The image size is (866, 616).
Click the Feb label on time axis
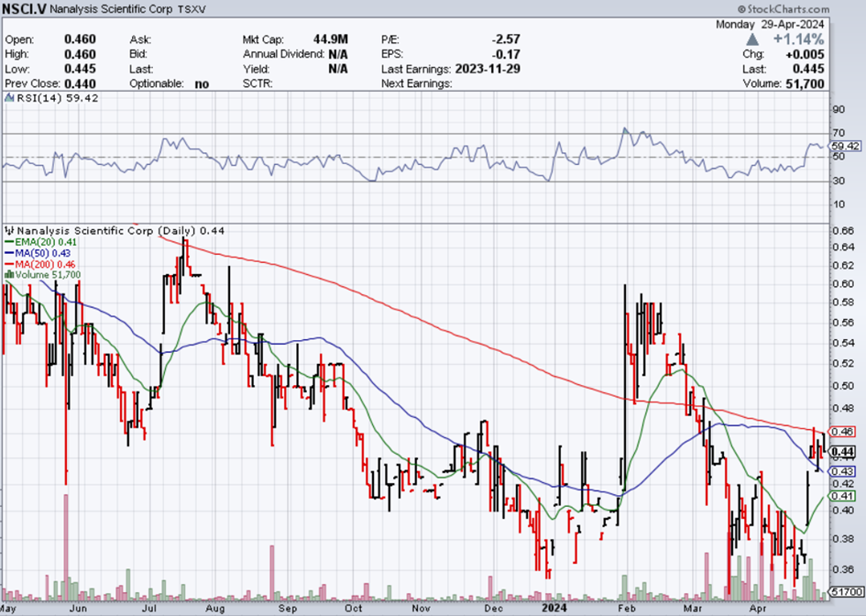627,609
